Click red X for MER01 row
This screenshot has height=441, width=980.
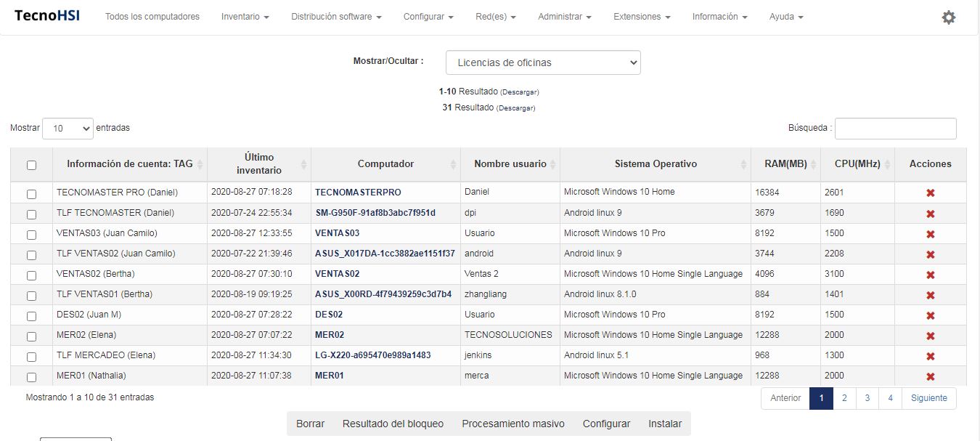[930, 376]
